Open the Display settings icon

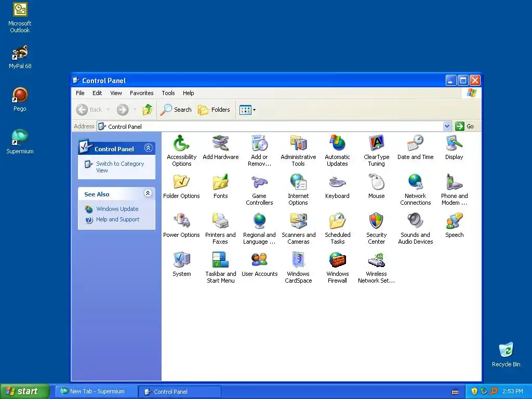pyautogui.click(x=454, y=147)
